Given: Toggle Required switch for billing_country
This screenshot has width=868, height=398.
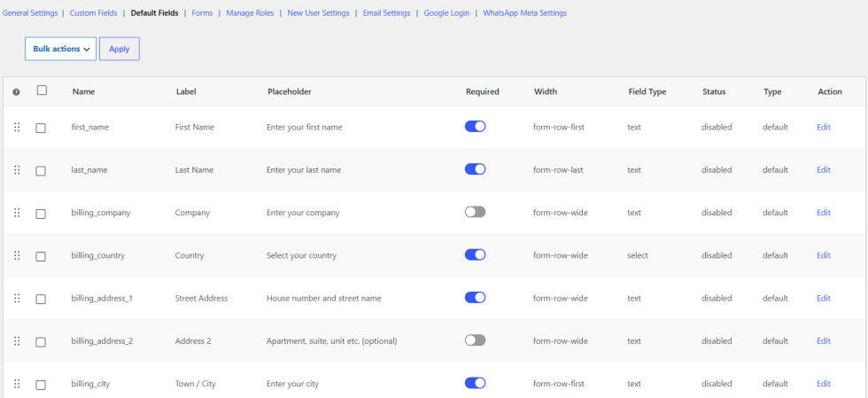Looking at the screenshot, I should point(475,254).
